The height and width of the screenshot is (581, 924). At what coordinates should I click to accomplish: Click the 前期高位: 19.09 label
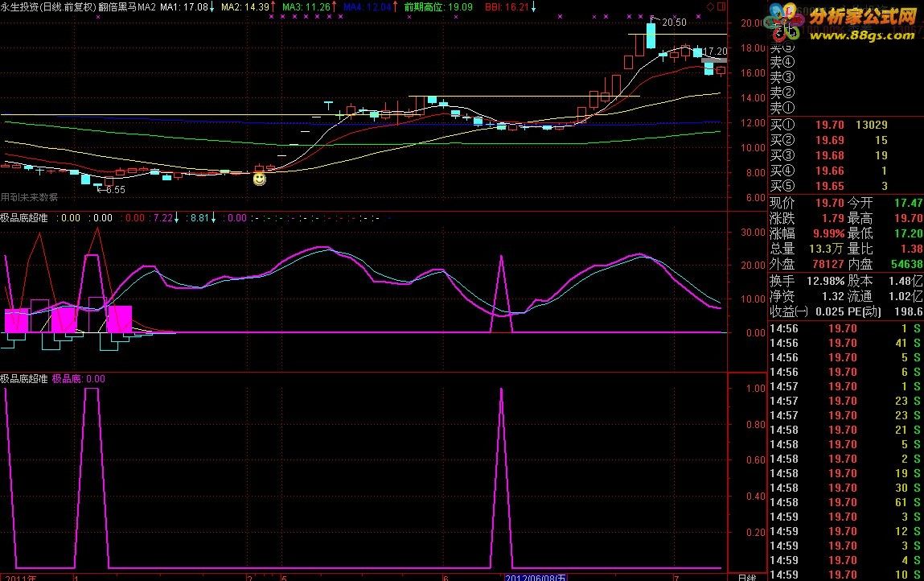438,7
